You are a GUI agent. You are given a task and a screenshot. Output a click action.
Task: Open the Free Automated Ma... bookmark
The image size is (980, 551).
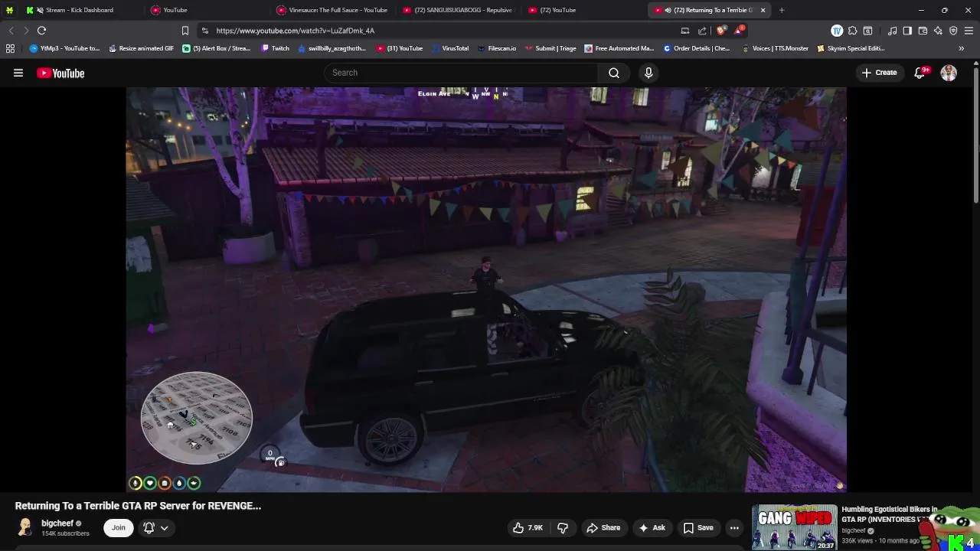(619, 48)
